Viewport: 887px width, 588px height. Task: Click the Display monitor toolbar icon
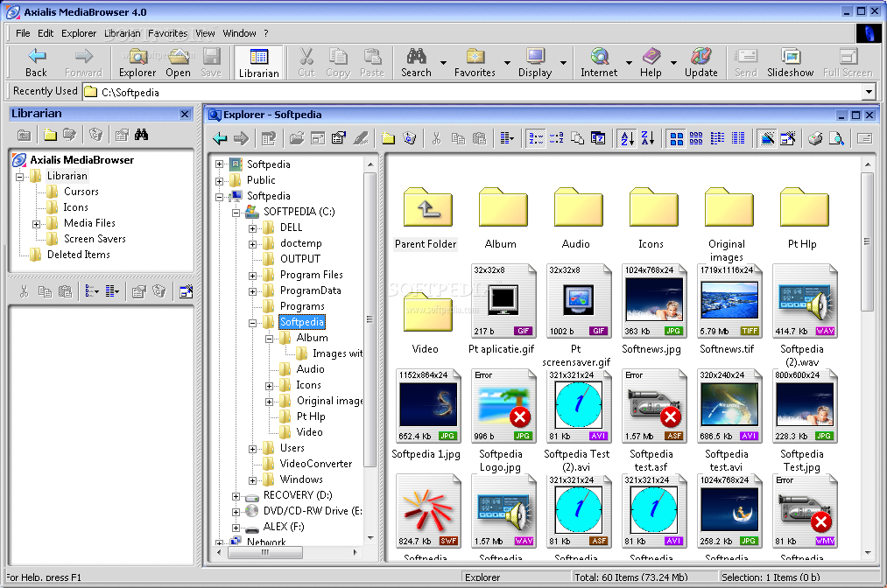[x=535, y=62]
